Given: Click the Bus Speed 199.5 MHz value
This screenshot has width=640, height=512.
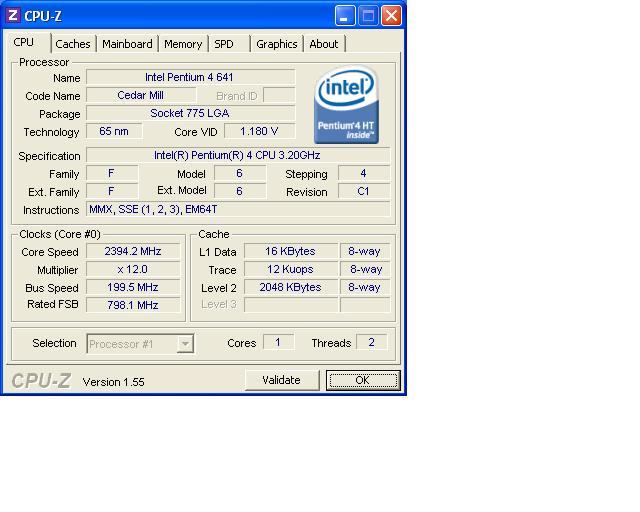Looking at the screenshot, I should tap(133, 287).
